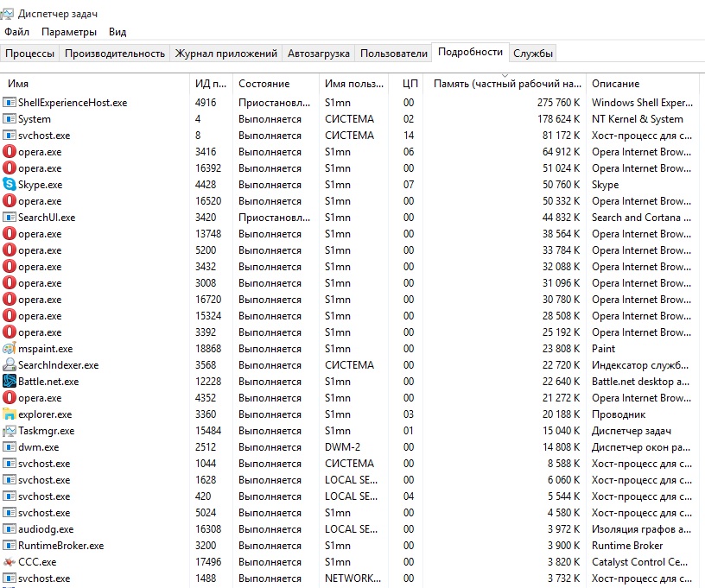Open the Вид menu
Image resolution: width=705 pixels, height=588 pixels.
click(x=117, y=32)
